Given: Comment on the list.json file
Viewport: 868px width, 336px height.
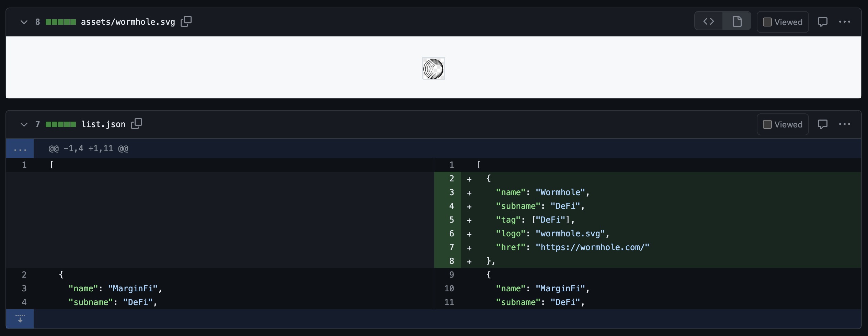Looking at the screenshot, I should (x=823, y=124).
